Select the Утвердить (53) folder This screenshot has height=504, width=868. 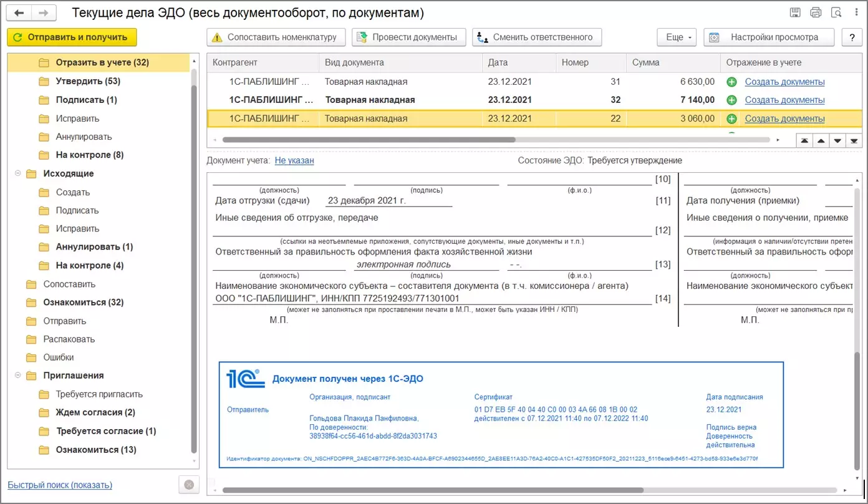pos(87,81)
